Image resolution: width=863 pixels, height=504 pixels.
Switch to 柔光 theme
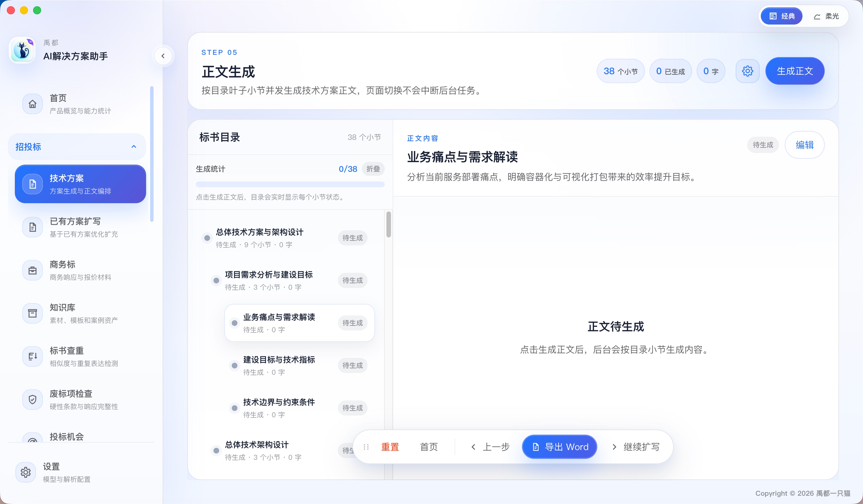click(826, 16)
